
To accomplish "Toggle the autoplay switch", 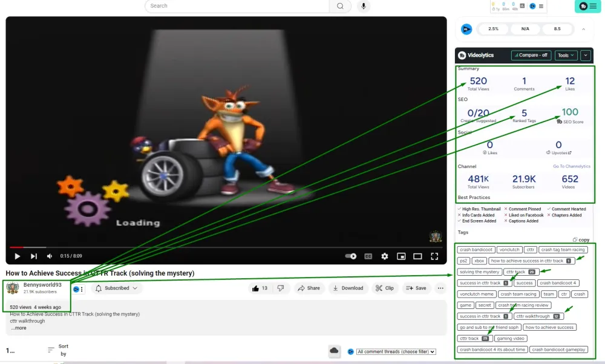I will pos(351,256).
